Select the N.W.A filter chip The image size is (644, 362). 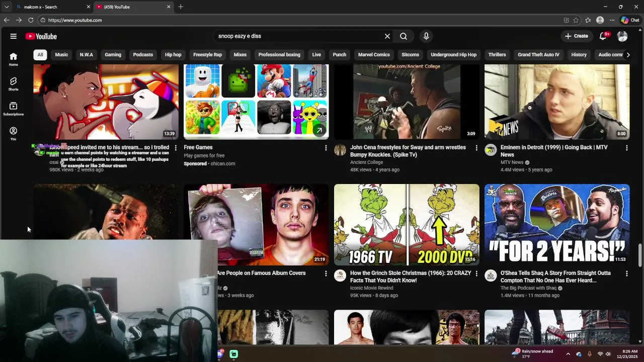(87, 55)
